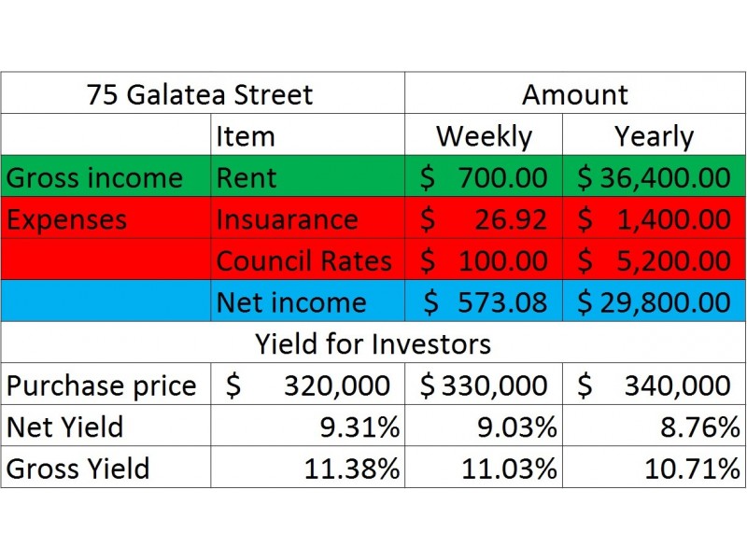Click yearly insurance amount $1,400.00
The image size is (747, 560).
click(655, 218)
